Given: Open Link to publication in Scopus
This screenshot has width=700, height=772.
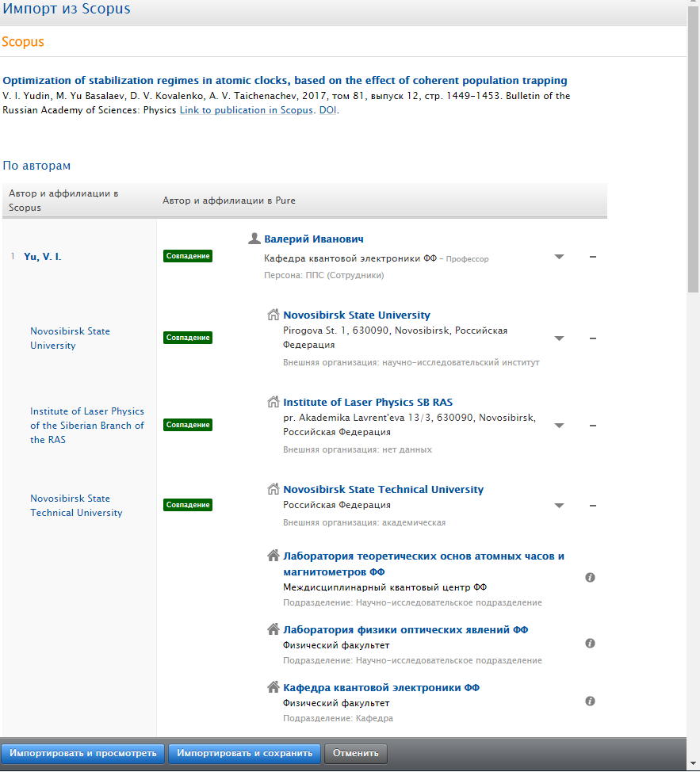Looking at the screenshot, I should point(246,110).
